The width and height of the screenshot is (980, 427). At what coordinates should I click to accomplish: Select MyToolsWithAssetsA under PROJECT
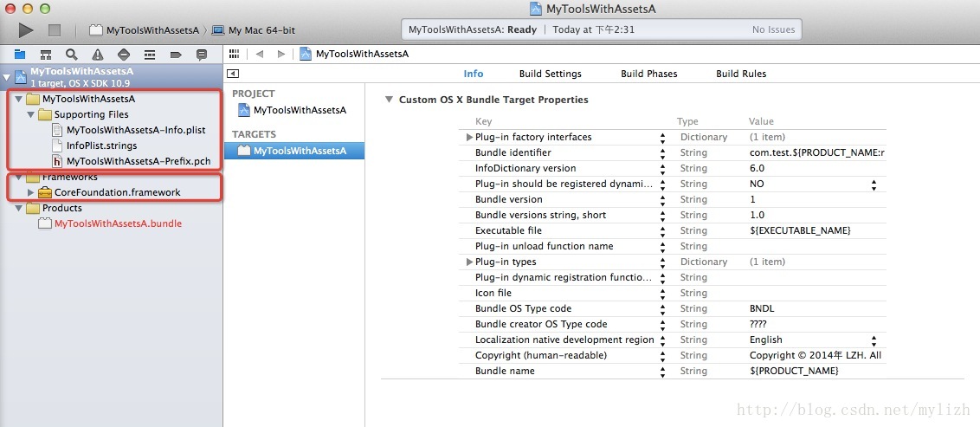[x=292, y=111]
